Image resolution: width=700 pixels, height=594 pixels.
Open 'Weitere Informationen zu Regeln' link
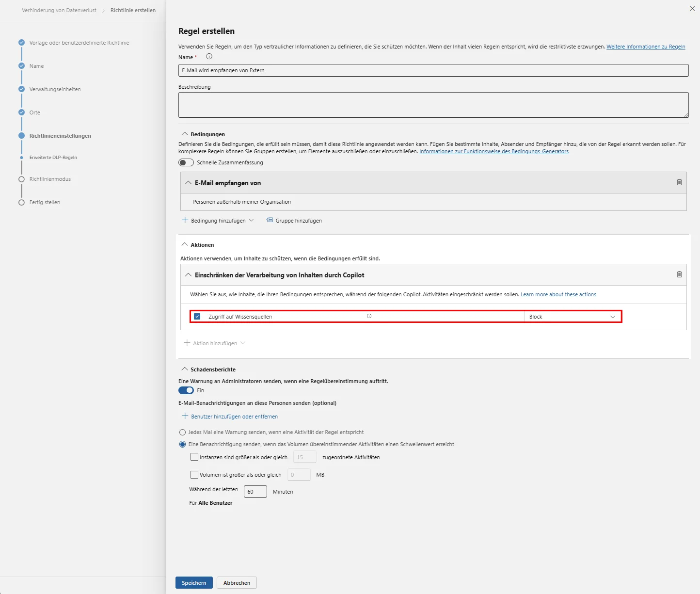coord(646,47)
